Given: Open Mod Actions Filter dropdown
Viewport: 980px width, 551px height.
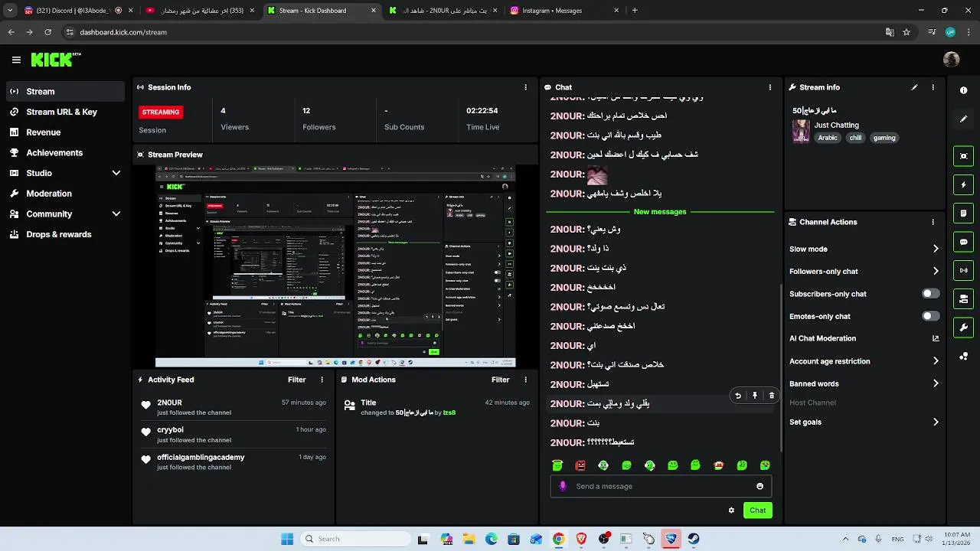Looking at the screenshot, I should [x=501, y=380].
